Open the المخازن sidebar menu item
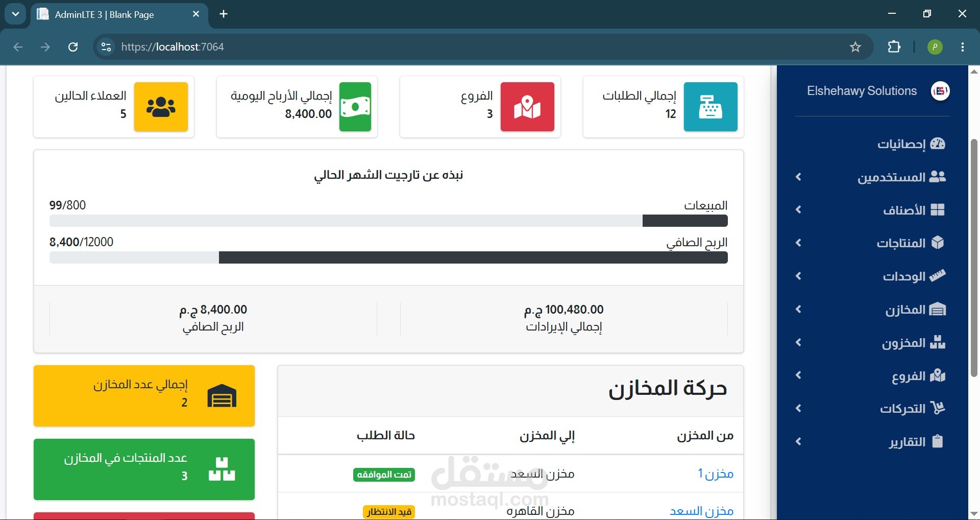Viewport: 980px width, 520px height. tap(872, 309)
